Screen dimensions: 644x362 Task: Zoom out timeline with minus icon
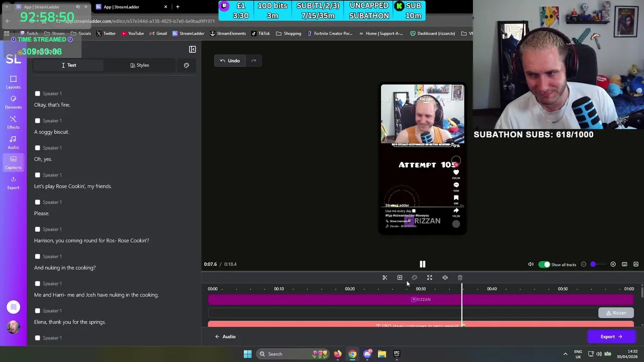[584, 264]
